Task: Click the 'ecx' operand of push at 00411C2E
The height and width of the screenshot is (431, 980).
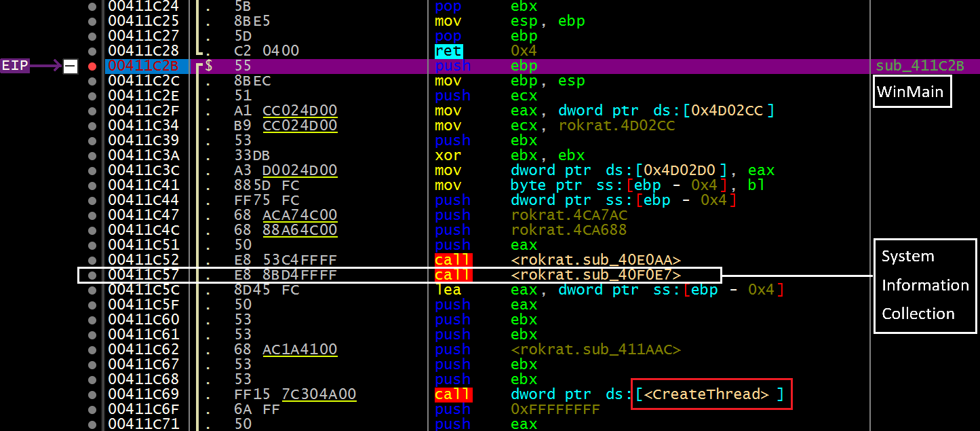Action: point(524,96)
